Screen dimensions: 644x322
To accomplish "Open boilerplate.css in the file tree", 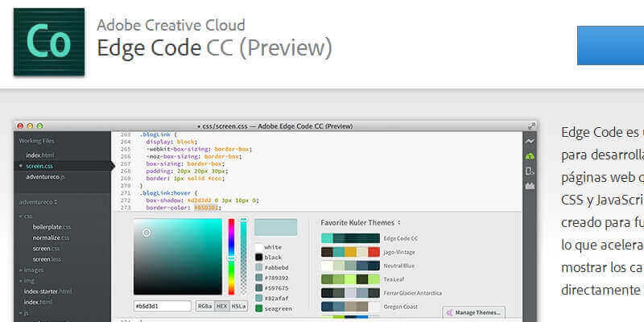I will [52, 227].
